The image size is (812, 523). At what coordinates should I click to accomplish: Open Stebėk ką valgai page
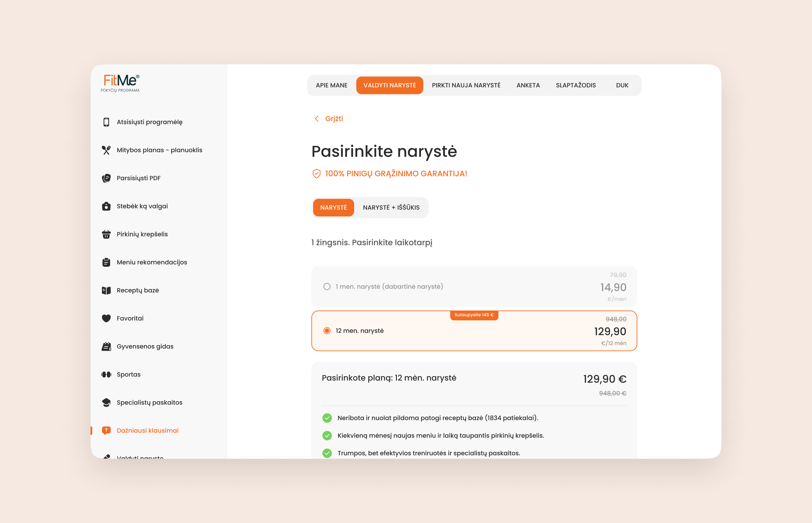142,206
